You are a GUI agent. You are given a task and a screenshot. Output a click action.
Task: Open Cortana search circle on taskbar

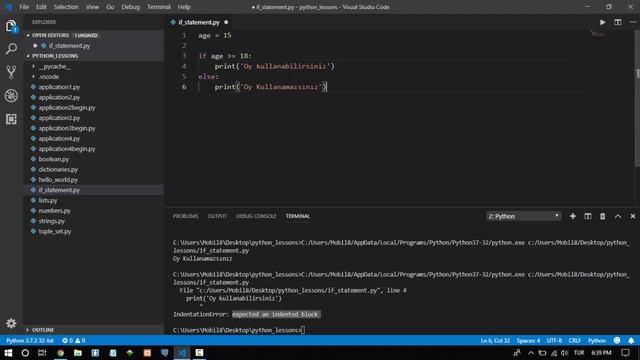25,353
